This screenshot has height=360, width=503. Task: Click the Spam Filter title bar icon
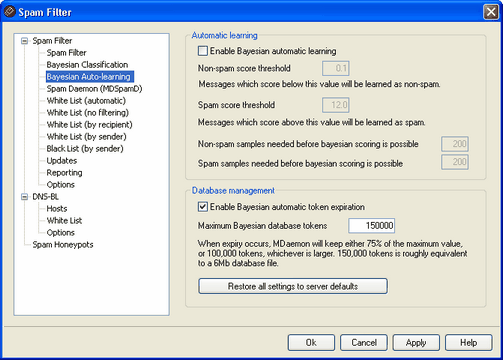[9, 12]
